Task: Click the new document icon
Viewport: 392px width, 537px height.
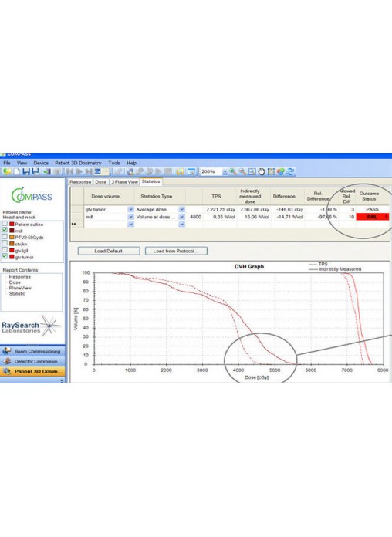Action: pos(17,171)
